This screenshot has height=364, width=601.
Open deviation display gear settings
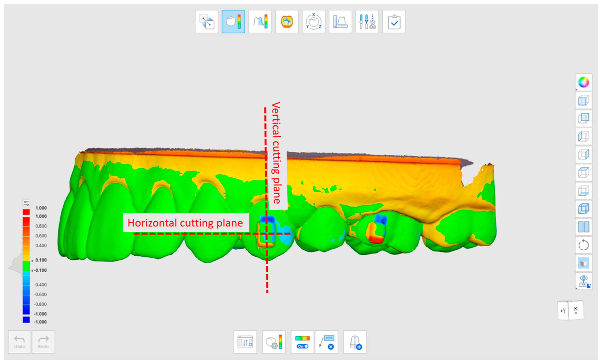(274, 342)
